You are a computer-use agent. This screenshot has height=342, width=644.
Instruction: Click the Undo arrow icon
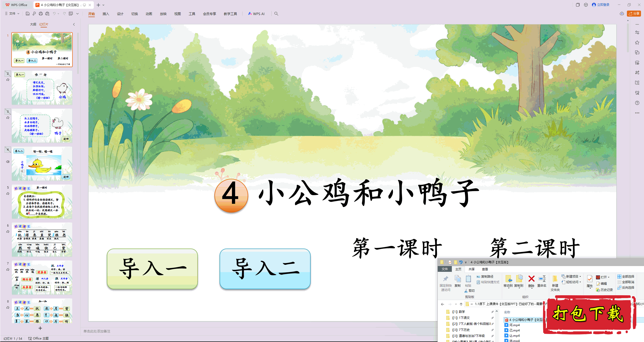[54, 14]
